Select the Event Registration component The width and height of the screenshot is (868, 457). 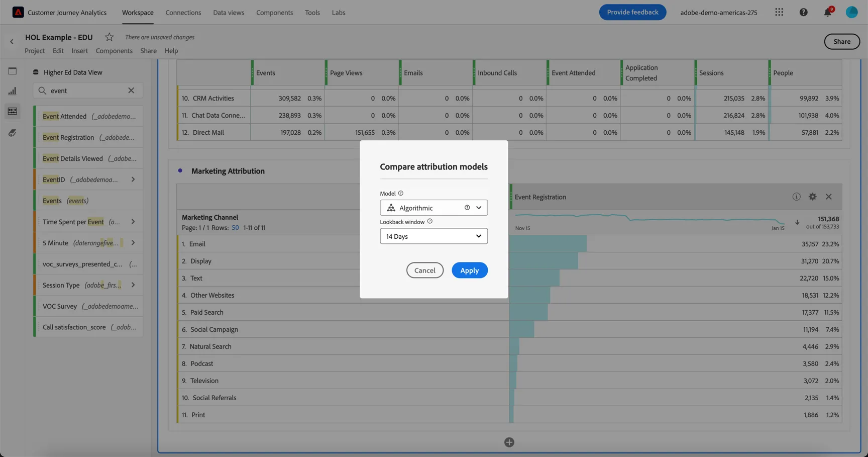[88, 137]
